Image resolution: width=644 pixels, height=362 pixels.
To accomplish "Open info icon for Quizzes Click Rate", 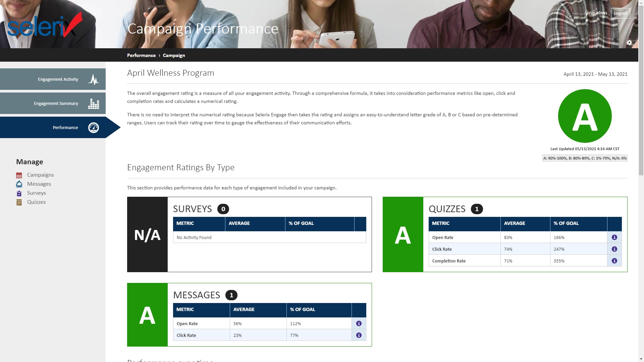I will (614, 249).
